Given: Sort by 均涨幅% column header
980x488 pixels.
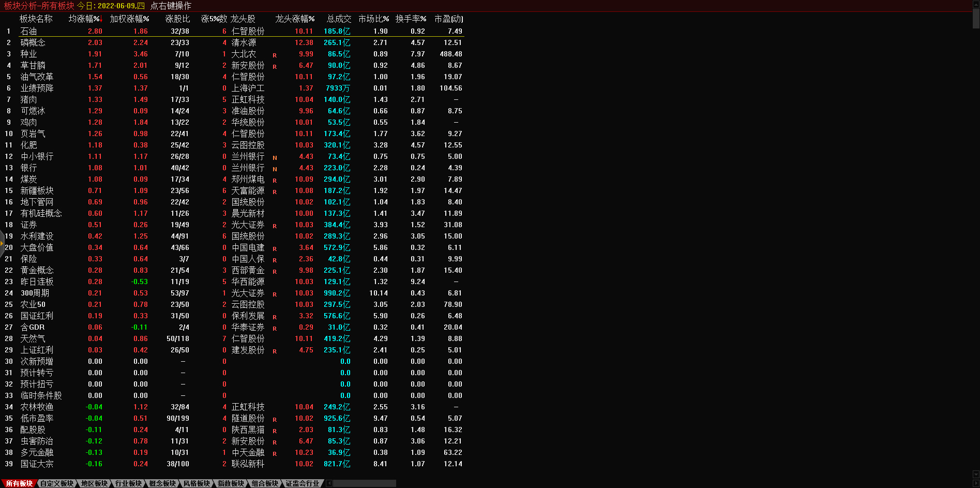Looking at the screenshot, I should [84, 19].
